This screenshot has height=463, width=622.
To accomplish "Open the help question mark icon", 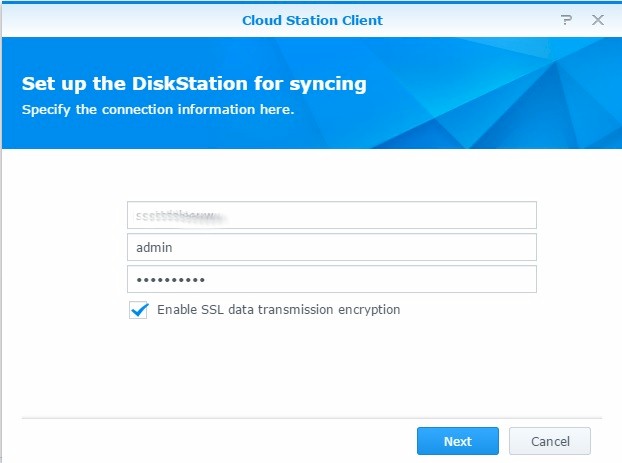I will click(x=566, y=20).
